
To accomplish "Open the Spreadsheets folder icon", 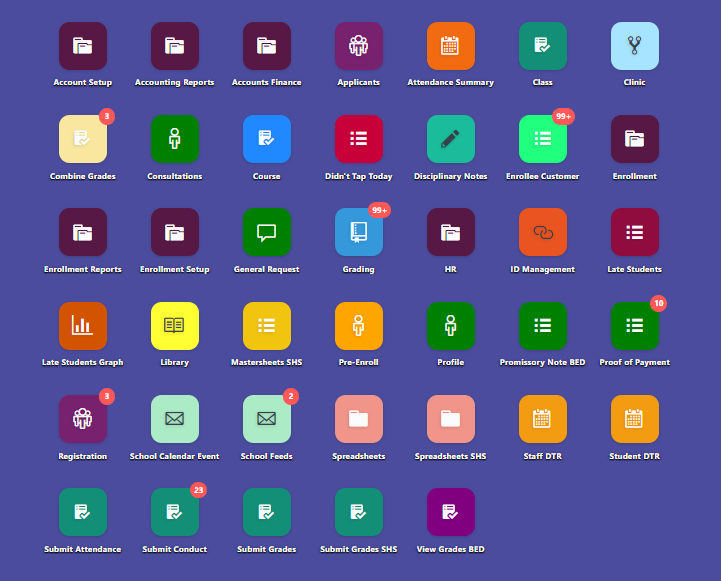I will tap(359, 419).
